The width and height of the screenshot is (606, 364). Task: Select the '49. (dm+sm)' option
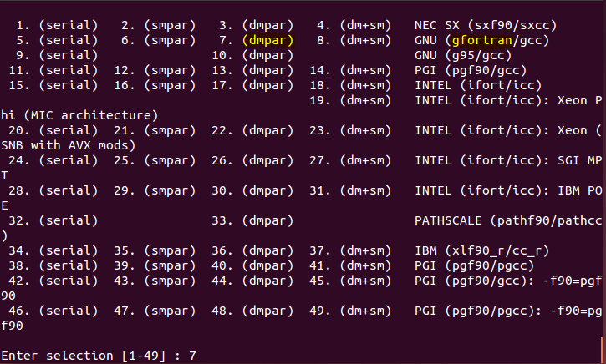pyautogui.click(x=350, y=311)
